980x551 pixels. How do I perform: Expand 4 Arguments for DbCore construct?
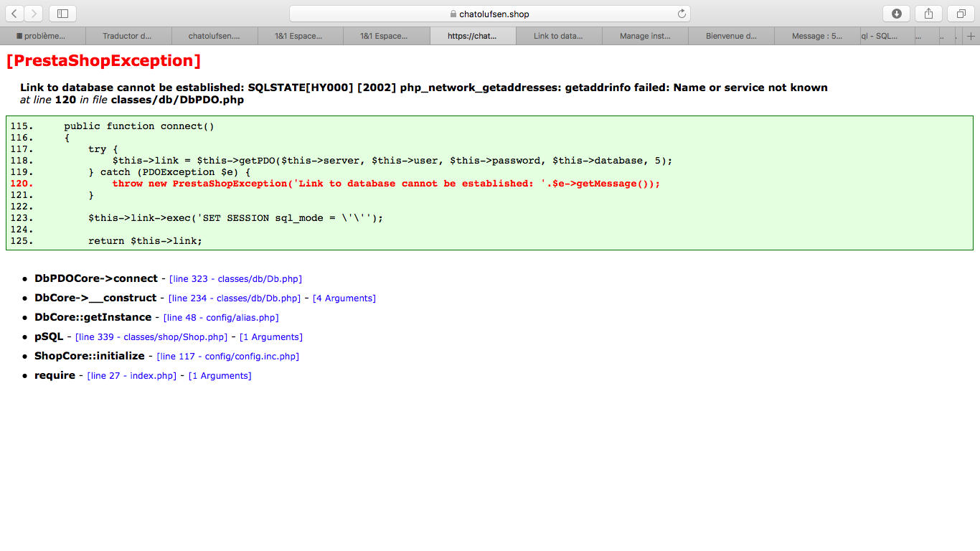pos(344,298)
